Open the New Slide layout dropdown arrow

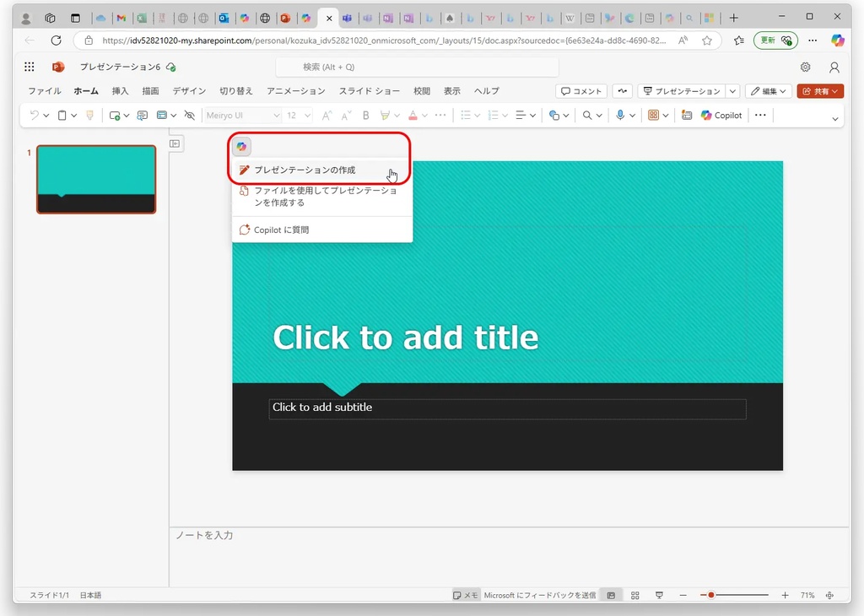click(x=127, y=116)
